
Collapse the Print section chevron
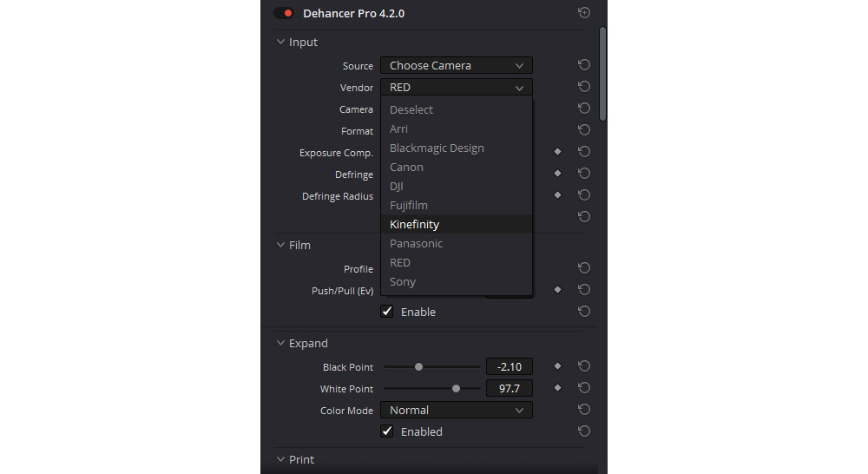(280, 459)
